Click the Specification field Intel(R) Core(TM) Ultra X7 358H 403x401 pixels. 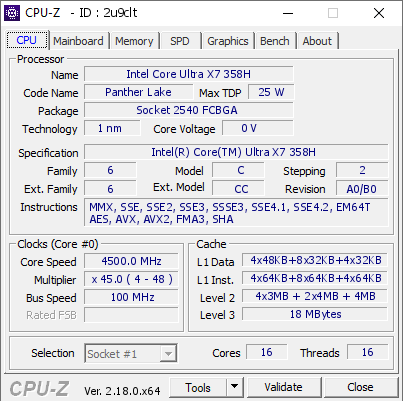point(236,152)
